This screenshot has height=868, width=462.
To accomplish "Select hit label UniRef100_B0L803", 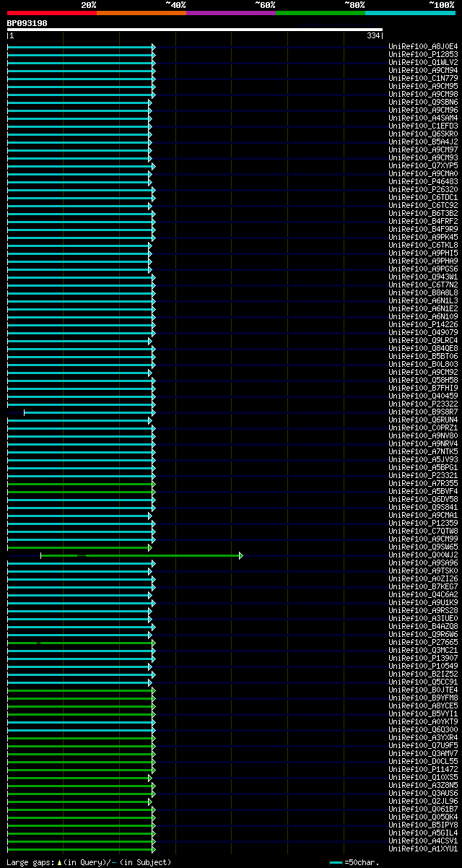I will [x=423, y=364].
